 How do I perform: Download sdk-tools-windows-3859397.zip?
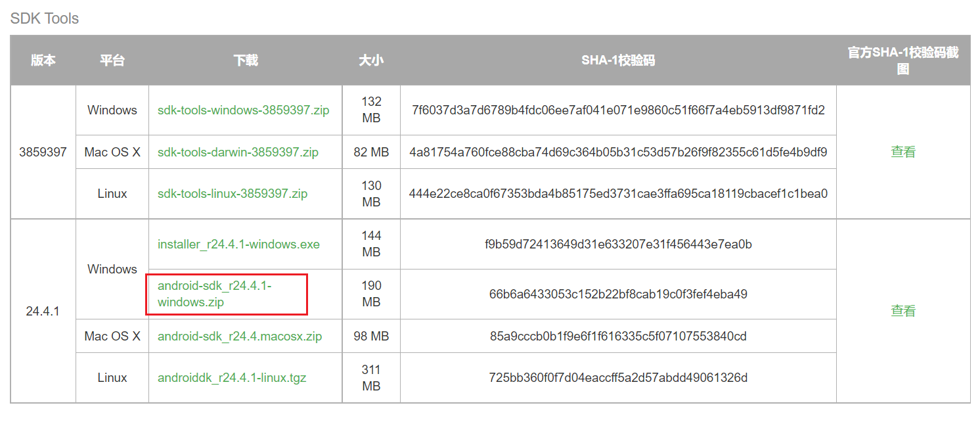point(243,110)
